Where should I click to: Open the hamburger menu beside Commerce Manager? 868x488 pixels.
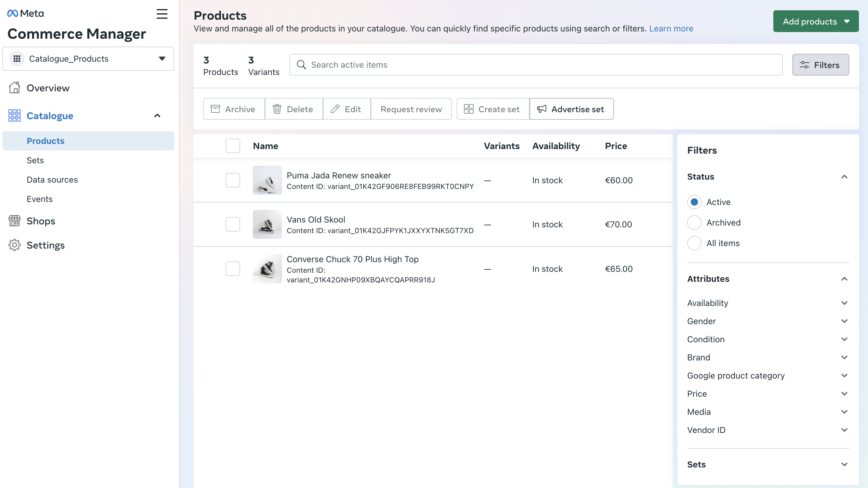pyautogui.click(x=162, y=14)
